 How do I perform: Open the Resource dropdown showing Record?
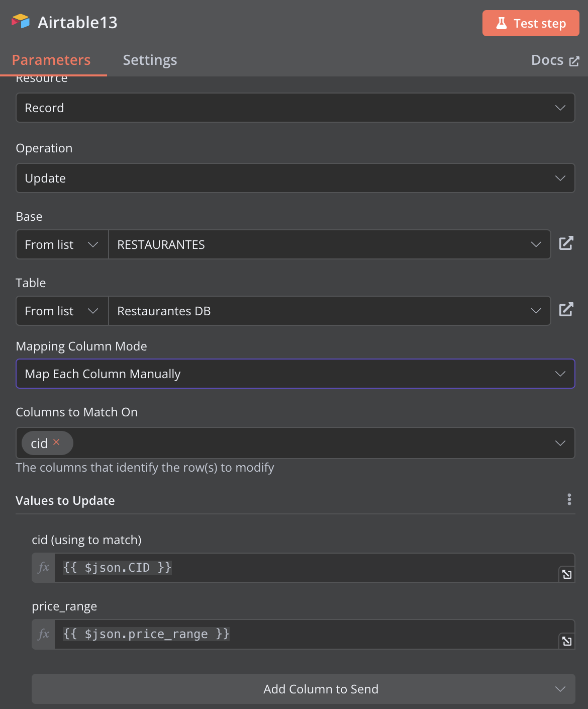[296, 108]
